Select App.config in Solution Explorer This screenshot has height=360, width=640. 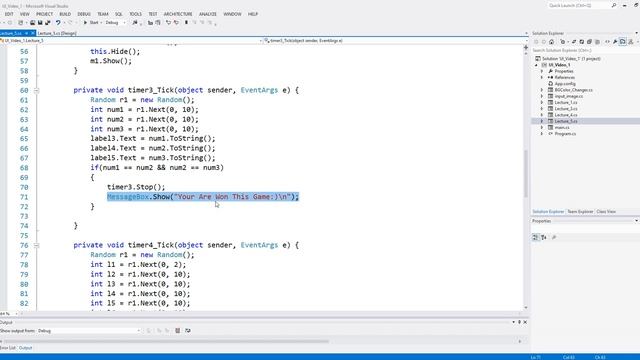tap(565, 84)
